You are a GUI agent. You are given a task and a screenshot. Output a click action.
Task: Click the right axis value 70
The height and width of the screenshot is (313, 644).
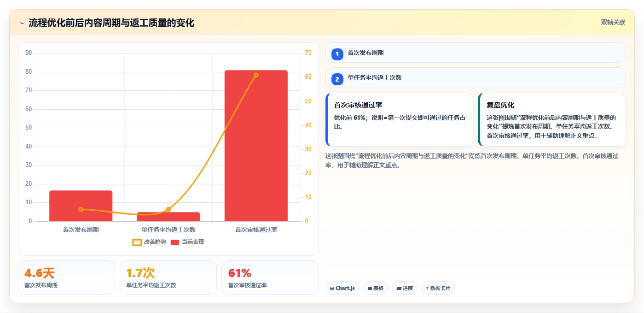(308, 53)
